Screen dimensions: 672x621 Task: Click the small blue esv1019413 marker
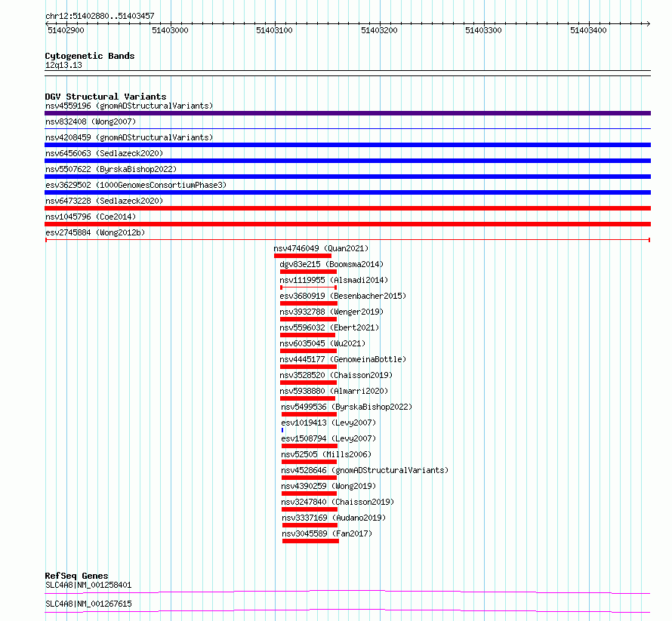click(x=282, y=430)
